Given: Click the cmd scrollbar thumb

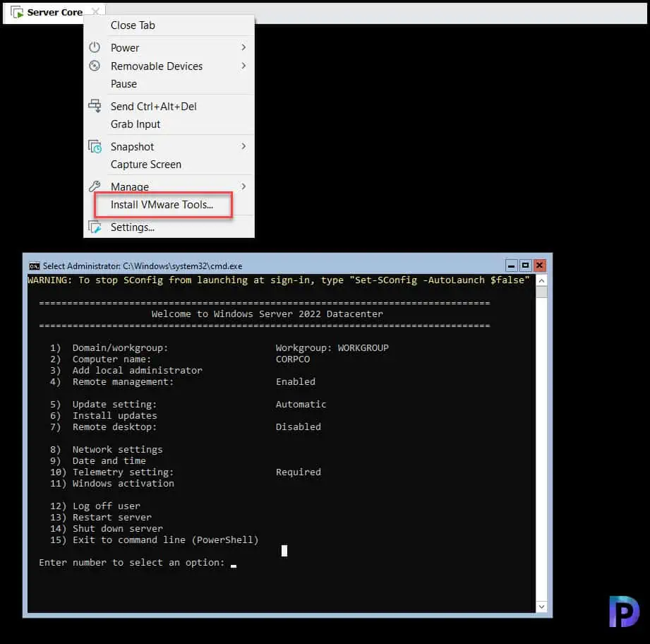Looking at the screenshot, I should pyautogui.click(x=541, y=292).
